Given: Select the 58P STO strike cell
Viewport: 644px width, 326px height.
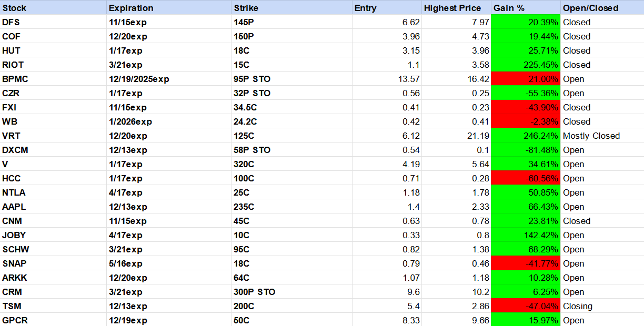Looking at the screenshot, I should (292, 150).
